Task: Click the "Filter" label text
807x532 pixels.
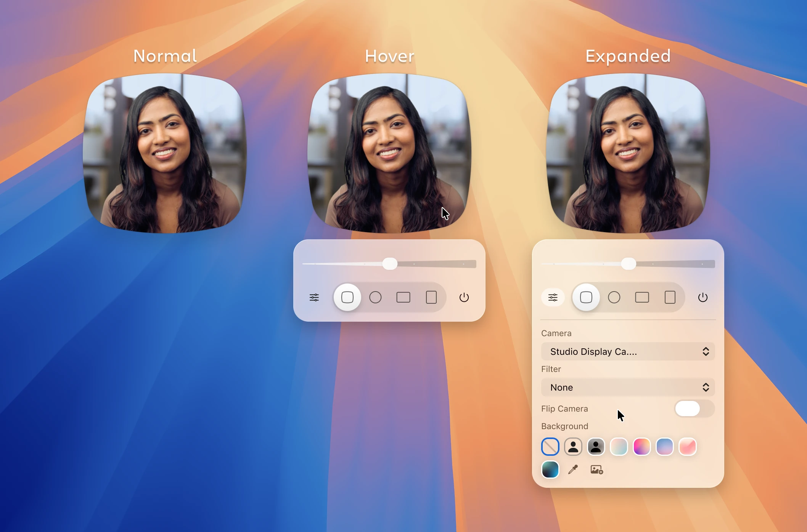Action: [551, 369]
